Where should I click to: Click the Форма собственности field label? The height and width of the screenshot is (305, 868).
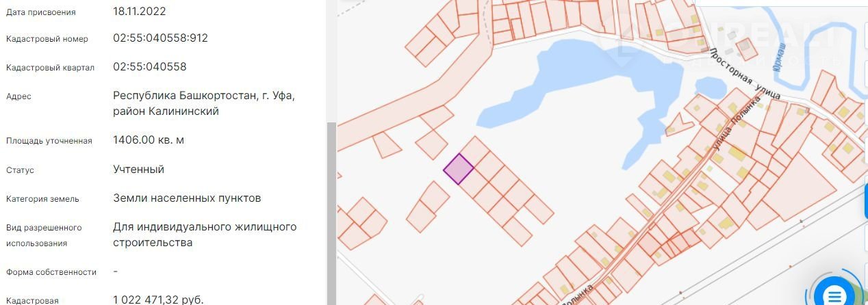[51, 272]
